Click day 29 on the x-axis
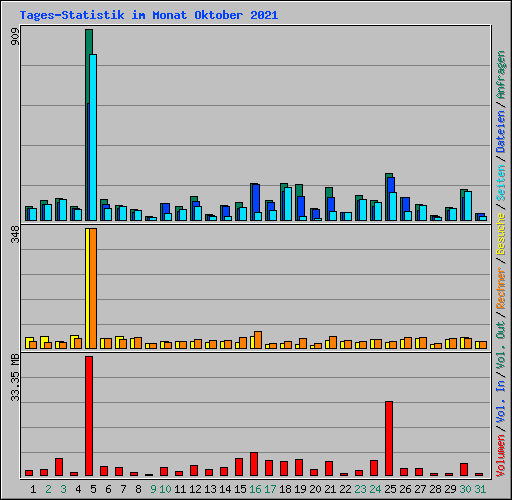This screenshot has width=512, height=500. click(450, 489)
